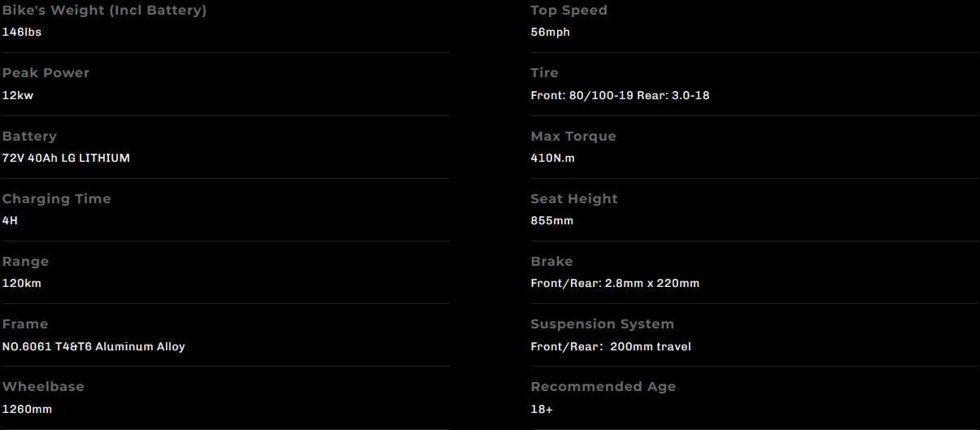Click the Top Speed heading
980x430 pixels.
(568, 11)
